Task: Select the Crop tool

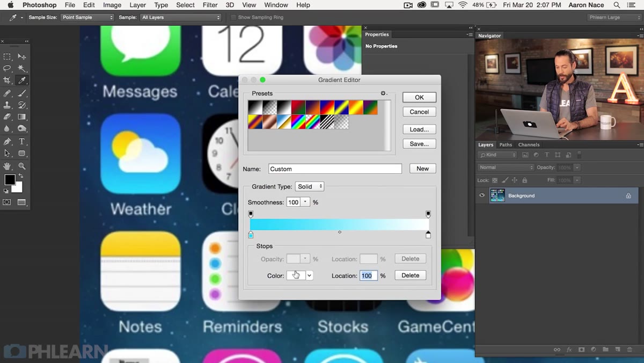Action: (7, 80)
